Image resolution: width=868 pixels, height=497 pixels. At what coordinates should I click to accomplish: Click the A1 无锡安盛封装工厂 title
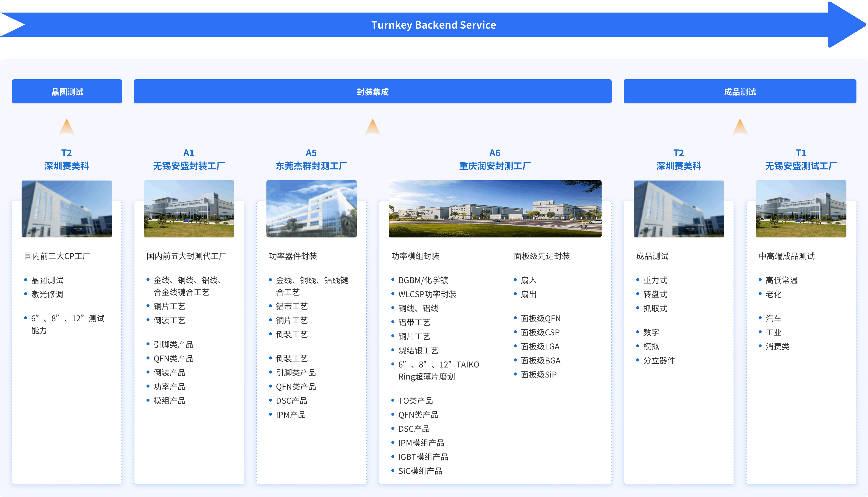pos(189,159)
